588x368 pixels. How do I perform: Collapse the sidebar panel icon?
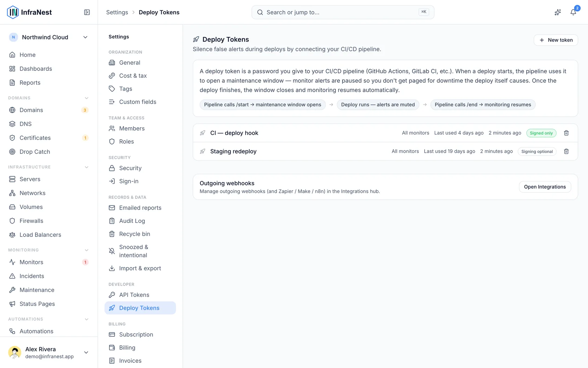coord(87,12)
